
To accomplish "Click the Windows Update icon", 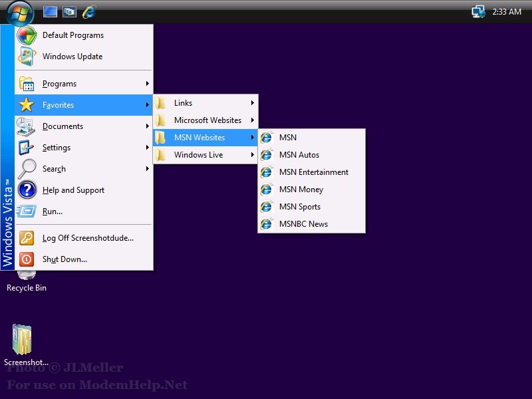I will tap(27, 57).
